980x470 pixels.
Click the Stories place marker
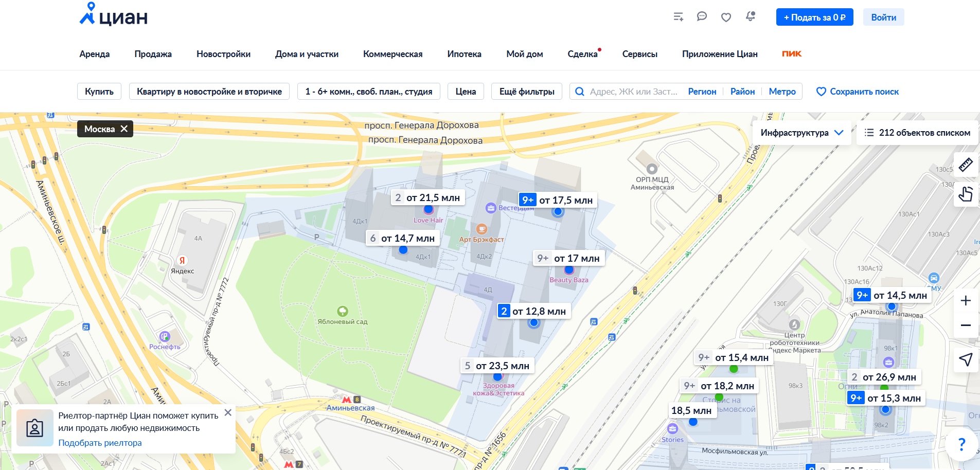pos(672,428)
